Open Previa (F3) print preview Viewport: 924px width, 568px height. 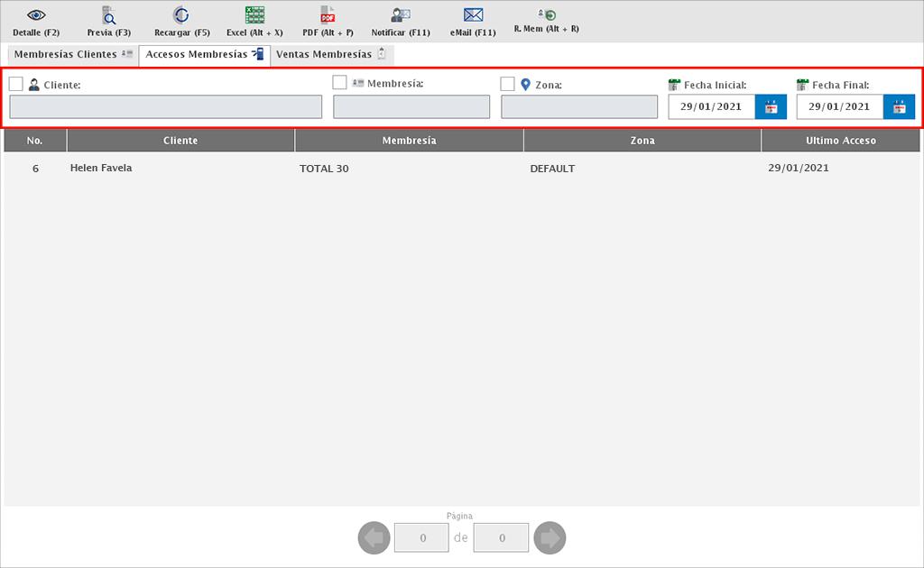pyautogui.click(x=108, y=15)
